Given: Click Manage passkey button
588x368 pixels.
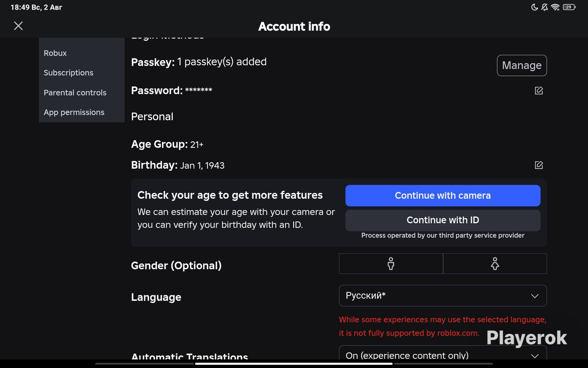Looking at the screenshot, I should 522,66.
